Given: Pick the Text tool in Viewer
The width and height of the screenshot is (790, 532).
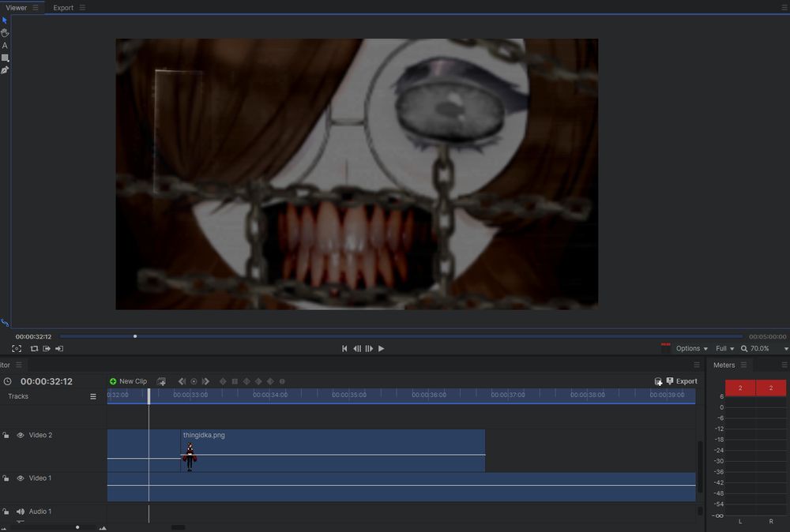Looking at the screenshot, I should (5, 45).
